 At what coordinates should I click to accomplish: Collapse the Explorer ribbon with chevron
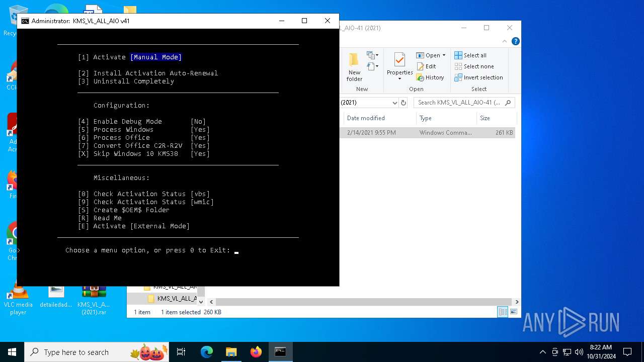pyautogui.click(x=505, y=41)
